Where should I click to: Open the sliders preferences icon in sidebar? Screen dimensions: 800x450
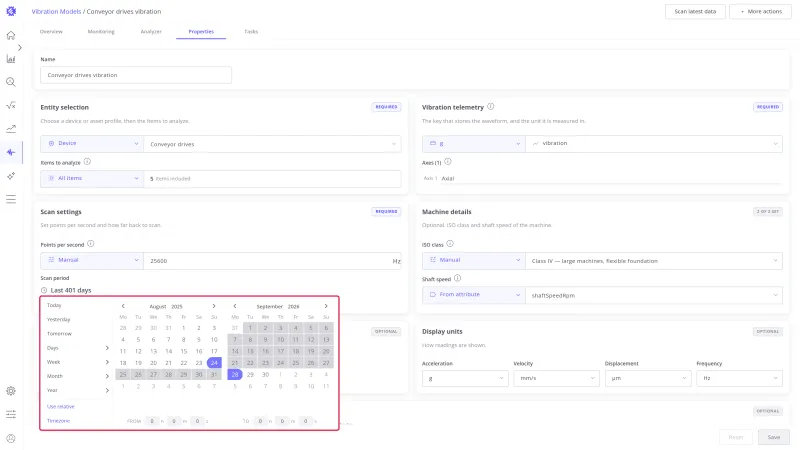[x=11, y=414]
